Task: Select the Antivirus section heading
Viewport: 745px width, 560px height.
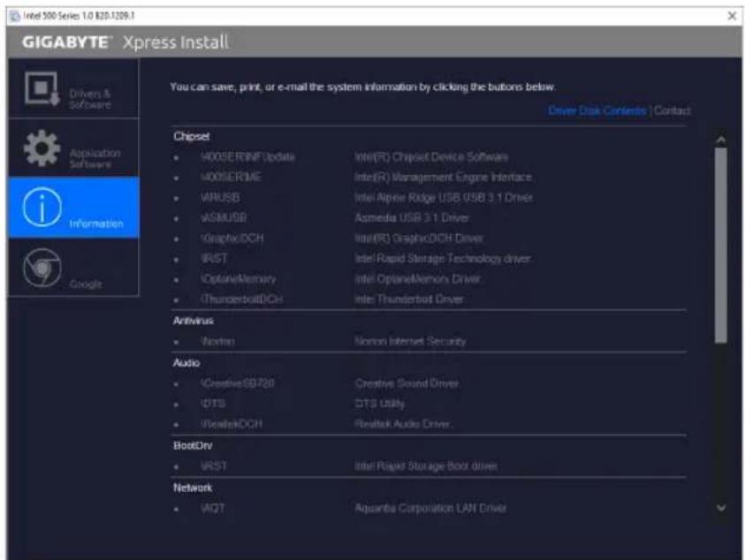Action: tap(194, 322)
